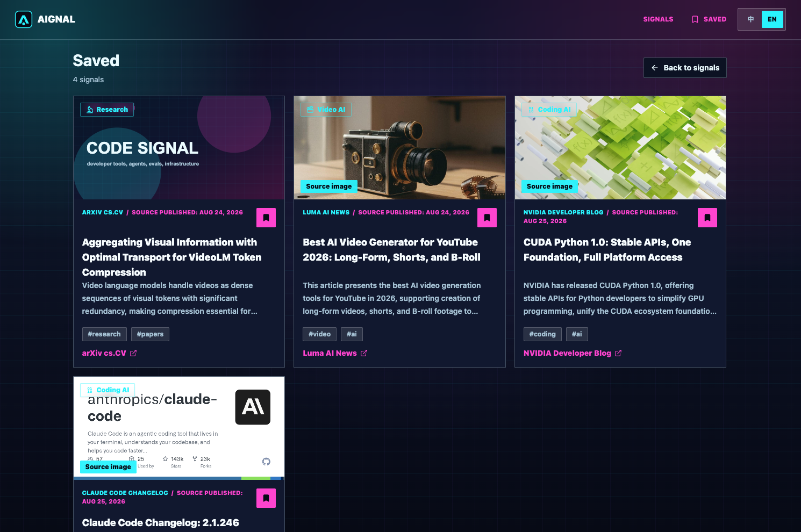Click the '4 signals' count text

pyautogui.click(x=89, y=80)
